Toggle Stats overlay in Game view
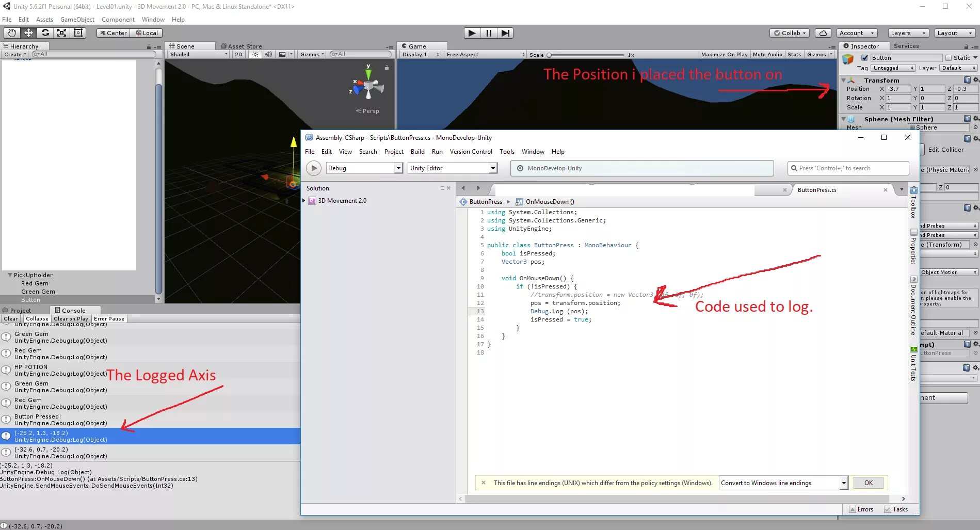 click(794, 54)
